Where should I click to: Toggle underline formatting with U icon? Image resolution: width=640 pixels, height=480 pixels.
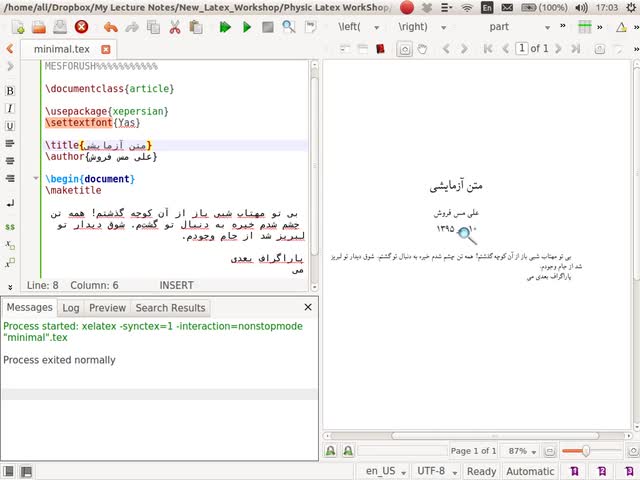(10, 126)
